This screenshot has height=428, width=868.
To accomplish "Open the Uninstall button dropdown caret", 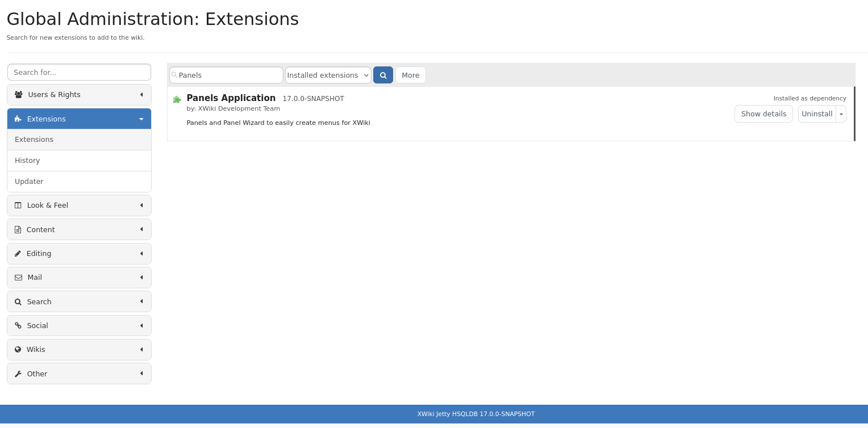I will pyautogui.click(x=841, y=114).
